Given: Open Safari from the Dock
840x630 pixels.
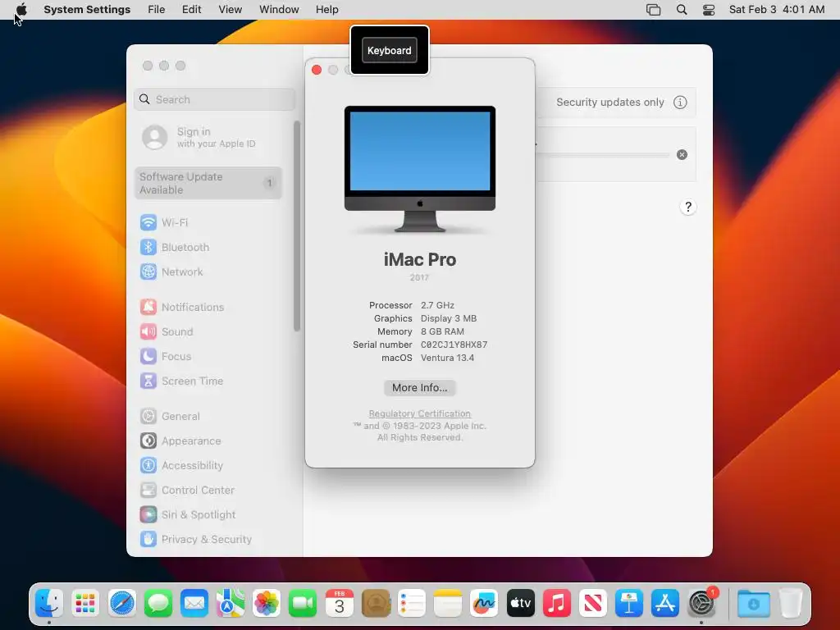Looking at the screenshot, I should click(121, 603).
